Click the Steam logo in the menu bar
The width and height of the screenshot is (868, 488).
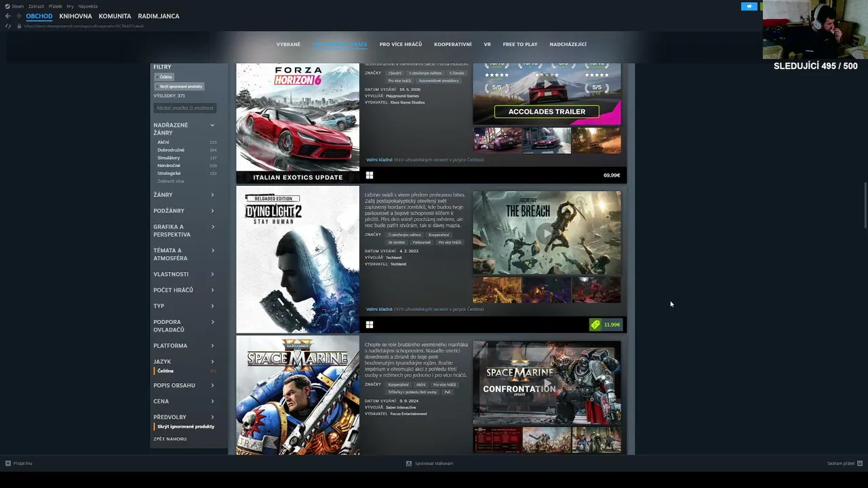(7, 6)
